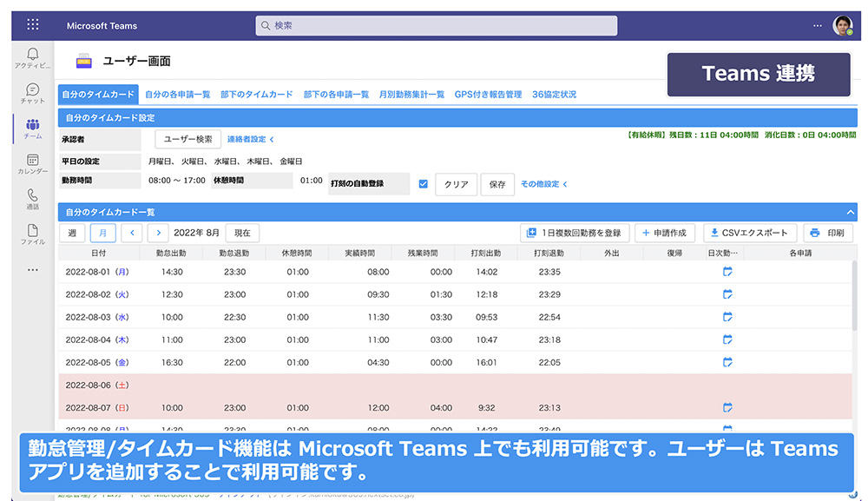This screenshot has height=501, width=868.
Task: Open the 部下の各申請一覧 tab
Action: click(336, 95)
